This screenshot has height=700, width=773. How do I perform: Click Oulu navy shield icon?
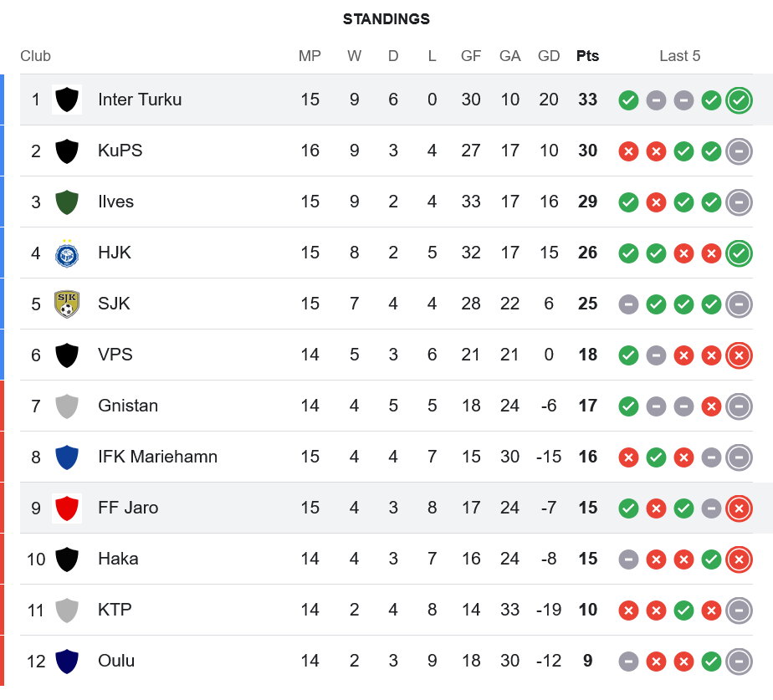click(x=67, y=661)
